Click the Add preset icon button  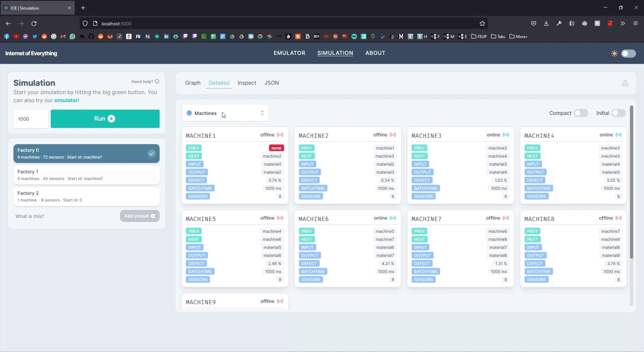pos(153,216)
